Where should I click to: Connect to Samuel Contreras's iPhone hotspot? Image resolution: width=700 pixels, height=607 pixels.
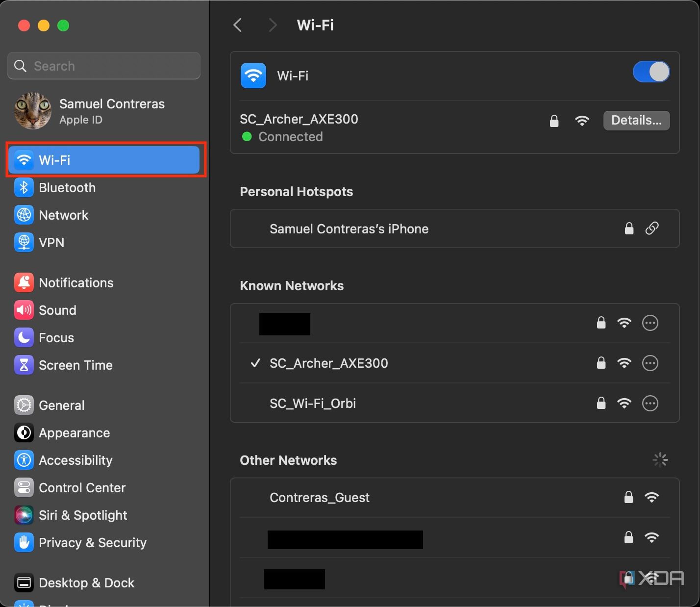tap(349, 229)
